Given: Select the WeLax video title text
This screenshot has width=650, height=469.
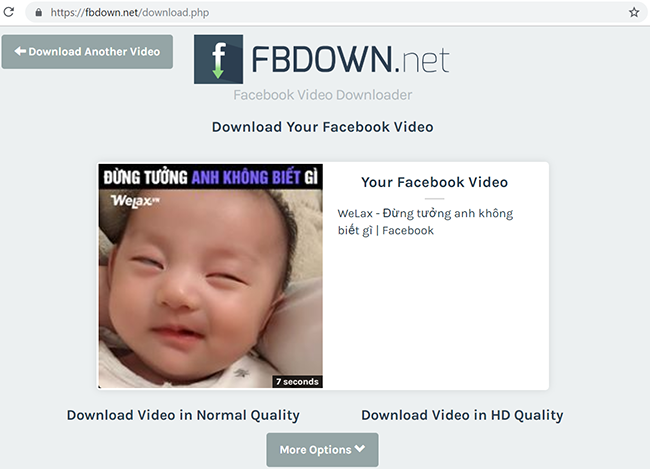Looking at the screenshot, I should point(425,222).
